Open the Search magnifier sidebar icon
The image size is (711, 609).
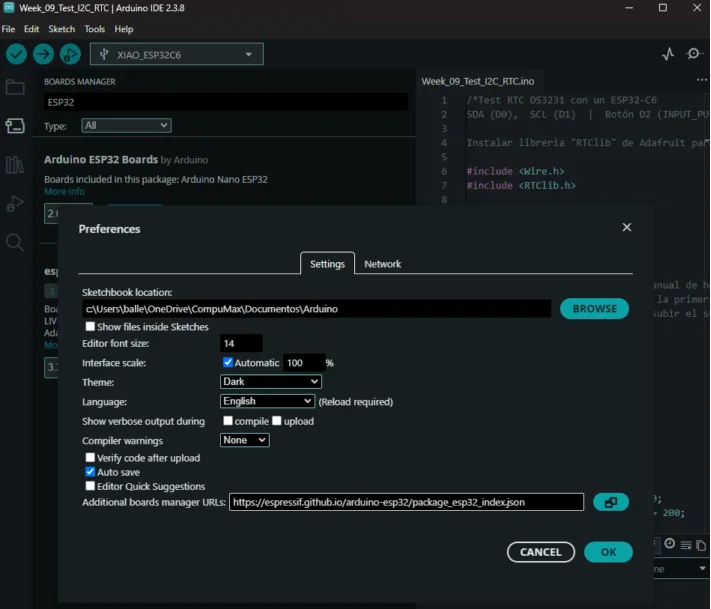(15, 243)
